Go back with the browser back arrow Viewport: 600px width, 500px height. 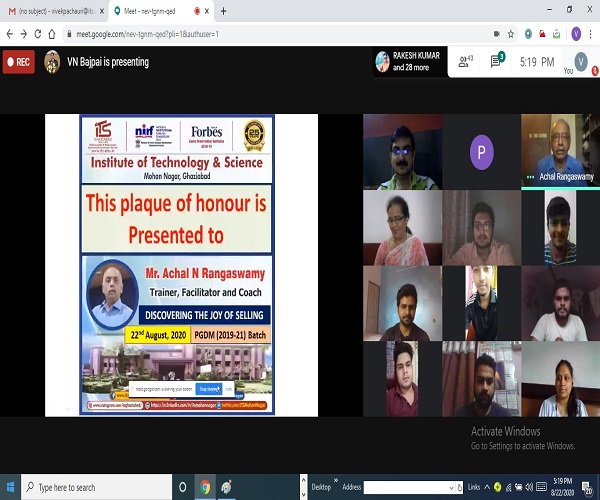click(10, 34)
